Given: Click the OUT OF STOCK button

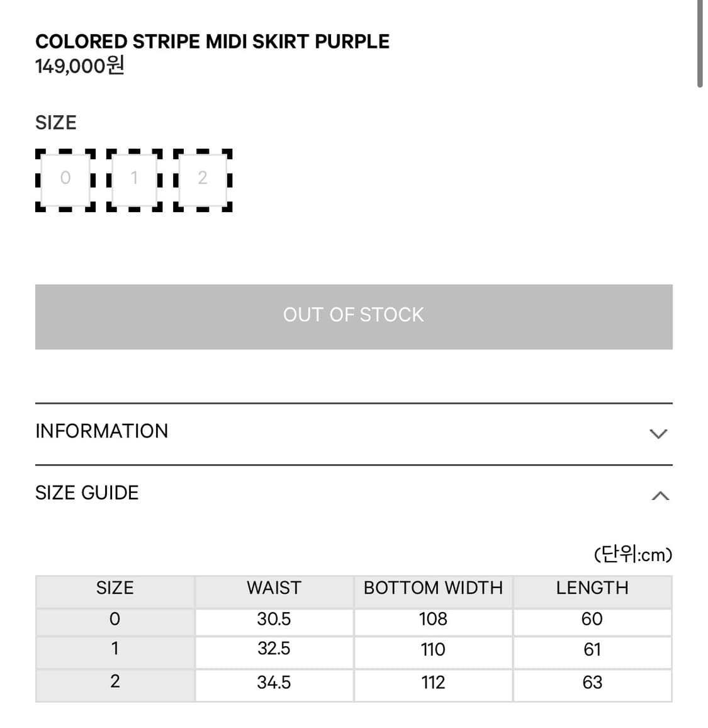Looking at the screenshot, I should (354, 317).
